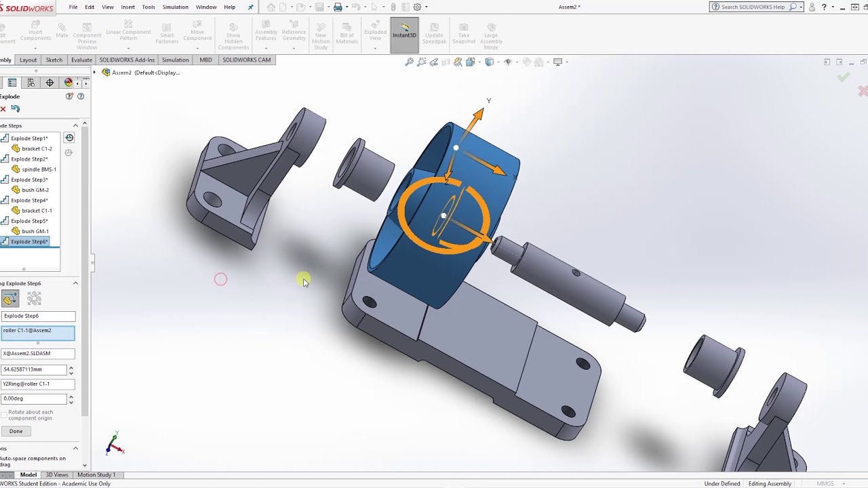Click the undo arrow in Explode panel

15,108
